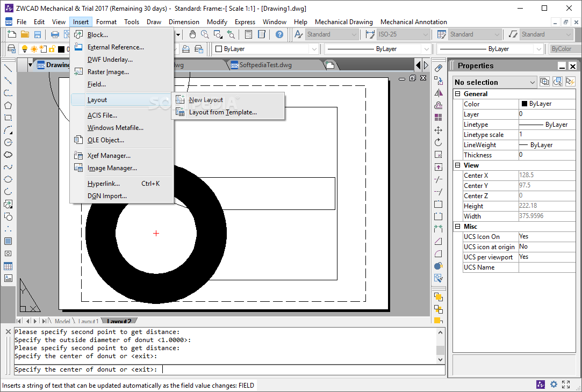This screenshot has height=392, width=582.
Task: Click the Zoom Previous icon
Action: 231,34
